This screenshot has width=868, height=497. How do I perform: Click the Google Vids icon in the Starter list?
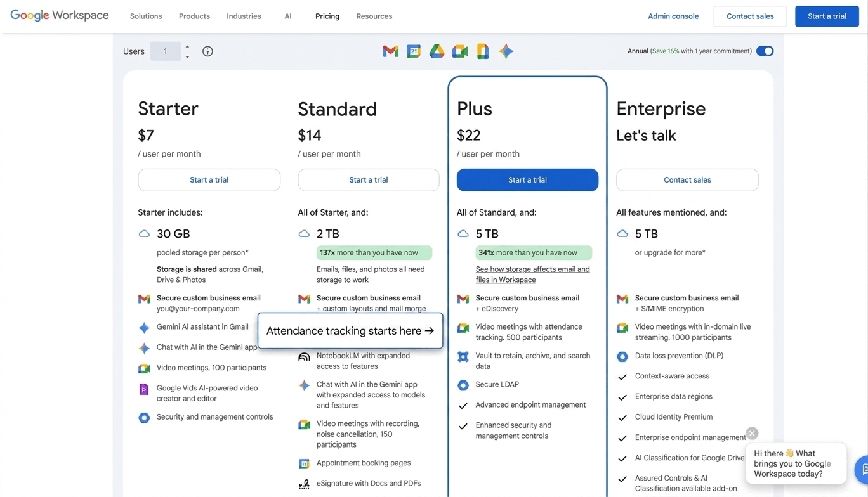(144, 389)
